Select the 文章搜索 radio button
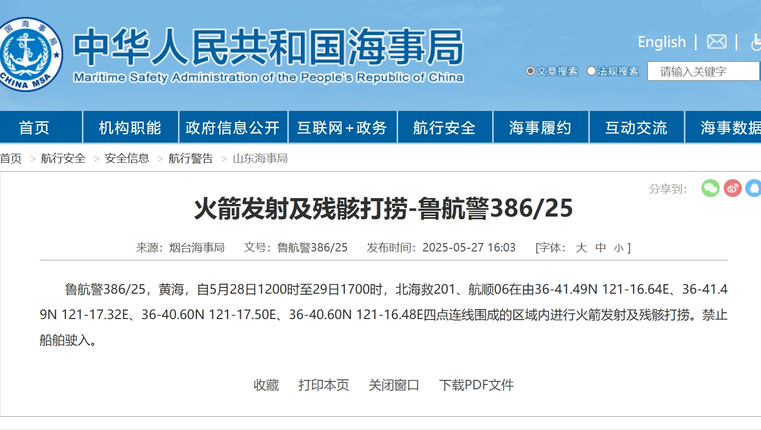761x430 pixels. coord(531,71)
